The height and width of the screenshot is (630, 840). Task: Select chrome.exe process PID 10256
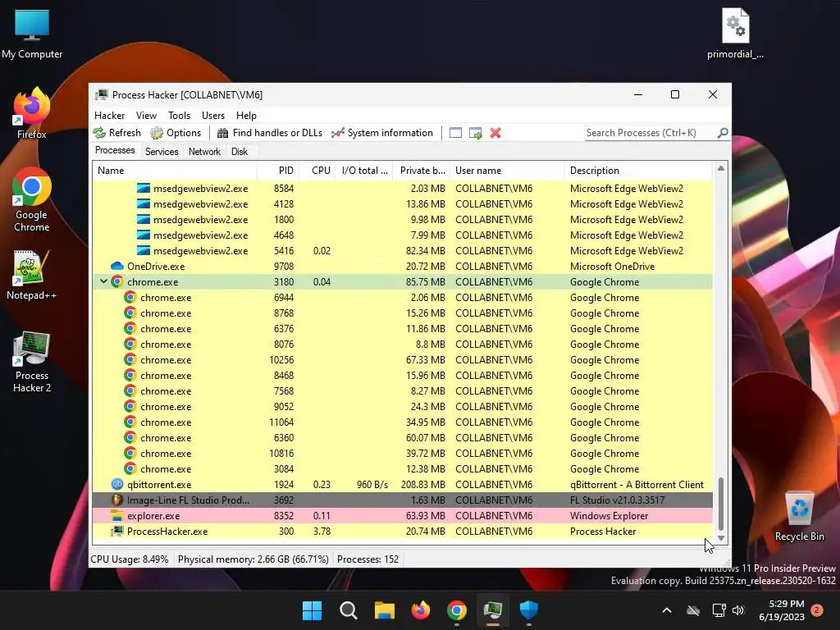tap(402, 360)
